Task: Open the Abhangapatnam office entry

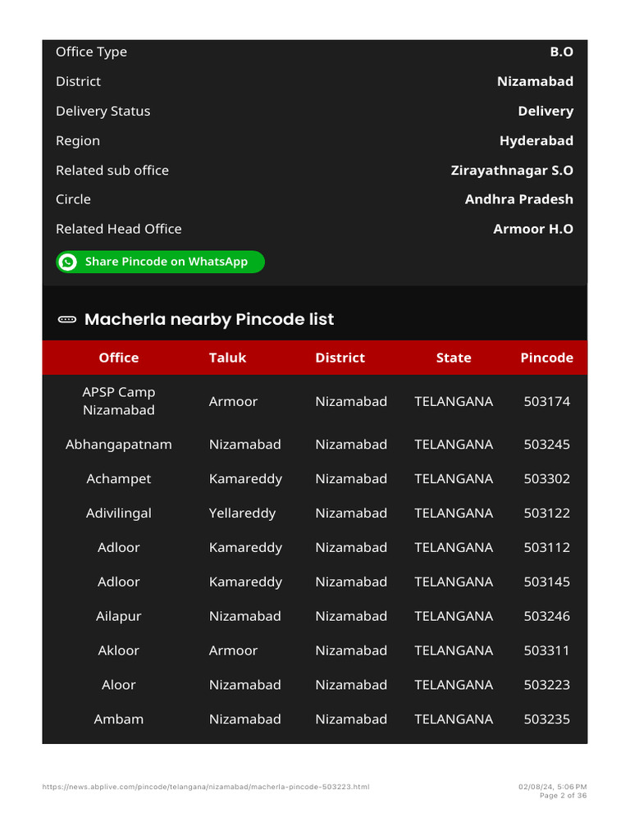Action: pos(119,445)
